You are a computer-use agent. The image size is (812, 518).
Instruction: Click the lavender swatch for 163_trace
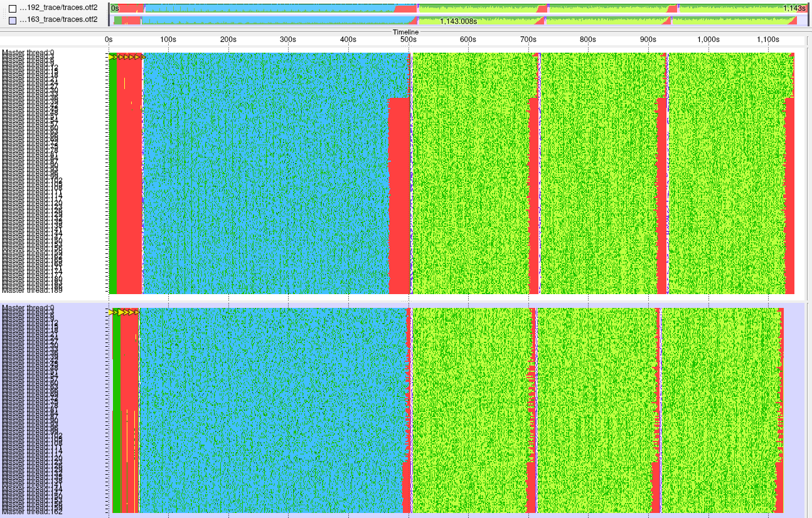pyautogui.click(x=13, y=19)
